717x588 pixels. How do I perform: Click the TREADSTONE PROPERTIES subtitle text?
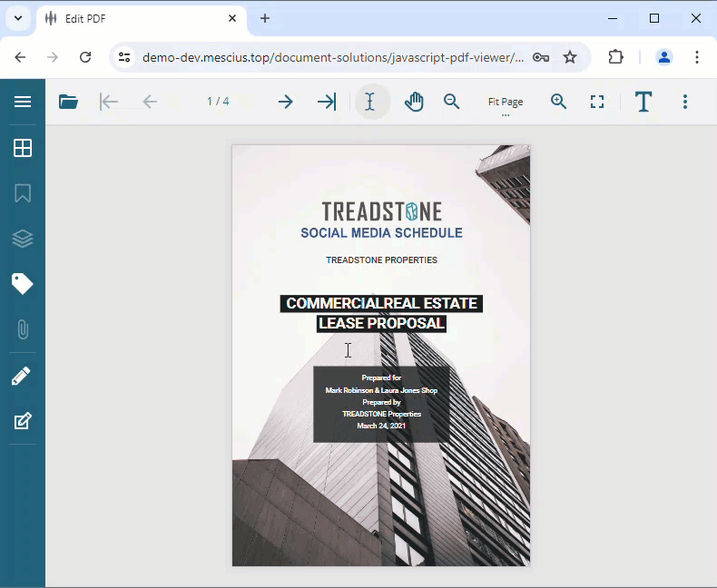tap(381, 260)
